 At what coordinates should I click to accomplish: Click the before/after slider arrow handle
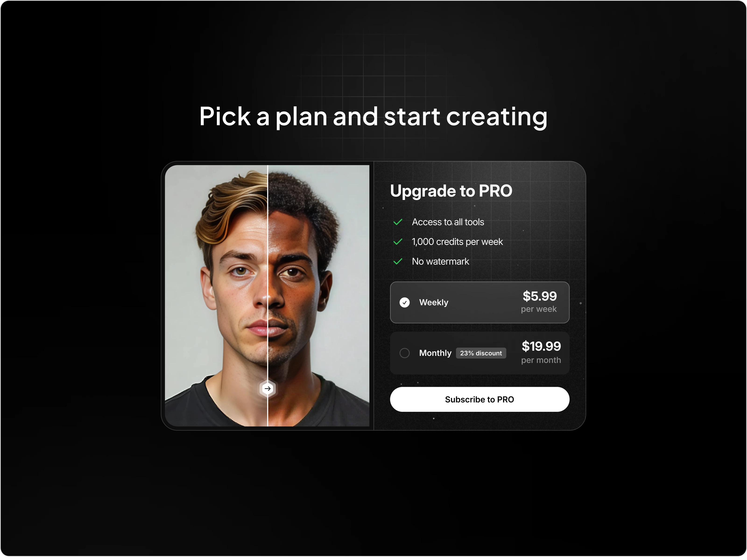pyautogui.click(x=268, y=388)
